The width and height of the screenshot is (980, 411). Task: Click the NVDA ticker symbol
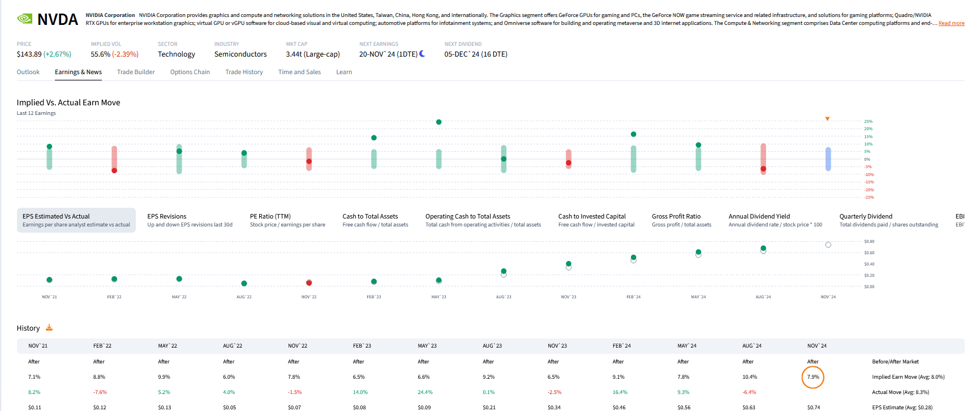coord(57,20)
